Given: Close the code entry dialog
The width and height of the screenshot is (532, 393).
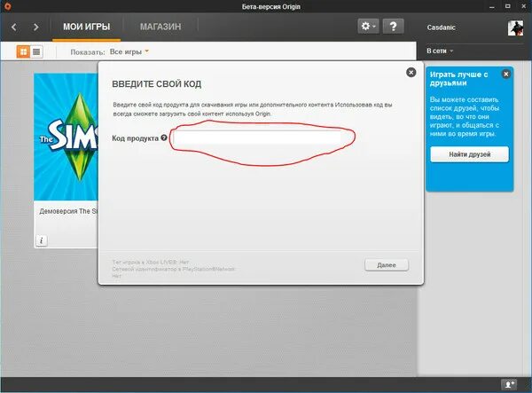Looking at the screenshot, I should [x=411, y=72].
